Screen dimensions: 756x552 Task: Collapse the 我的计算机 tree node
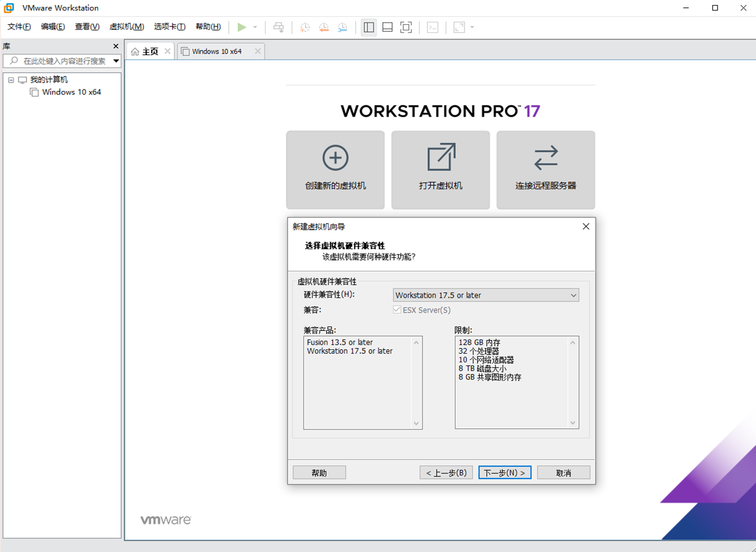coord(10,79)
